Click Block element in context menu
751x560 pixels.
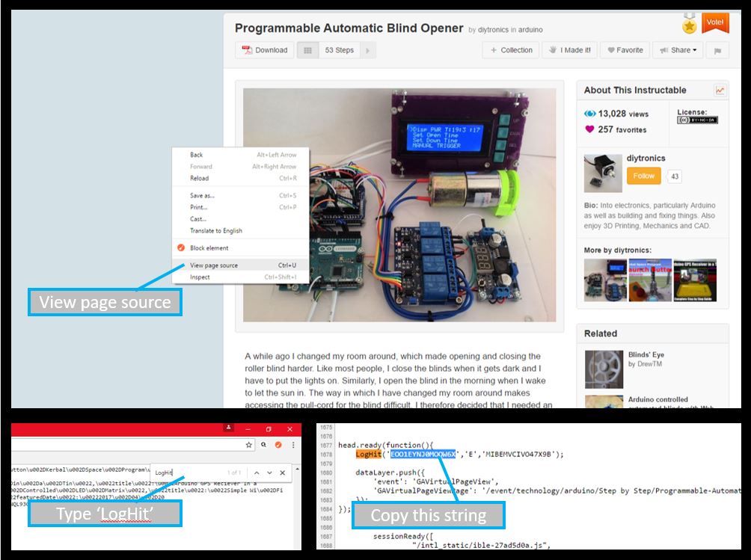(240, 248)
